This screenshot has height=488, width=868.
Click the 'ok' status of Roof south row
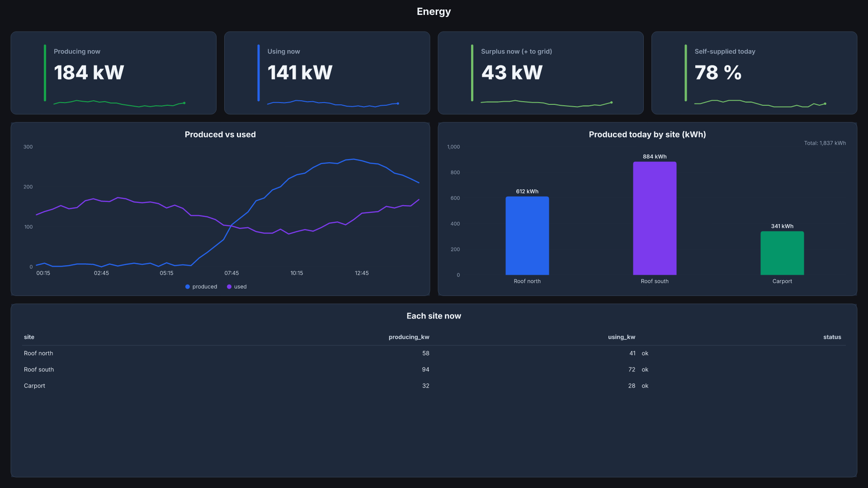pos(645,370)
